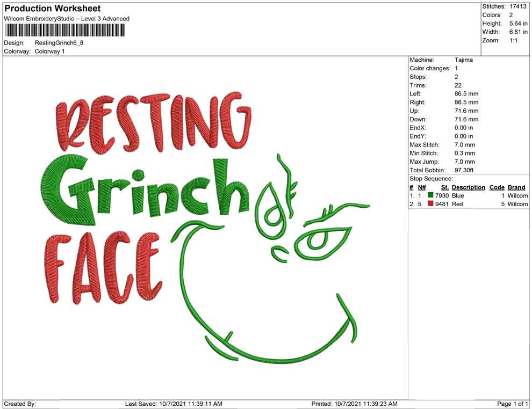532x409 pixels.
Task: Click the Width value '6.81 in'
Action: [519, 32]
